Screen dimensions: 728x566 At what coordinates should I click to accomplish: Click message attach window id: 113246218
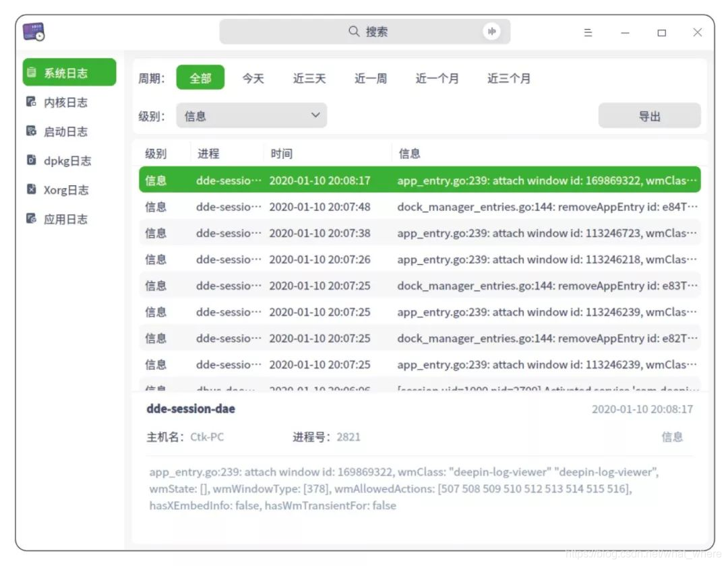click(x=547, y=259)
